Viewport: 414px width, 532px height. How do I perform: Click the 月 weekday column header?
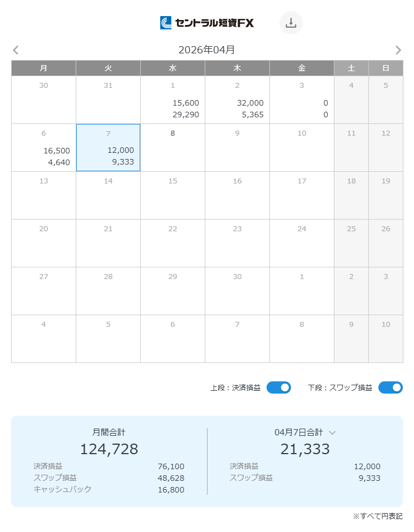(x=43, y=68)
